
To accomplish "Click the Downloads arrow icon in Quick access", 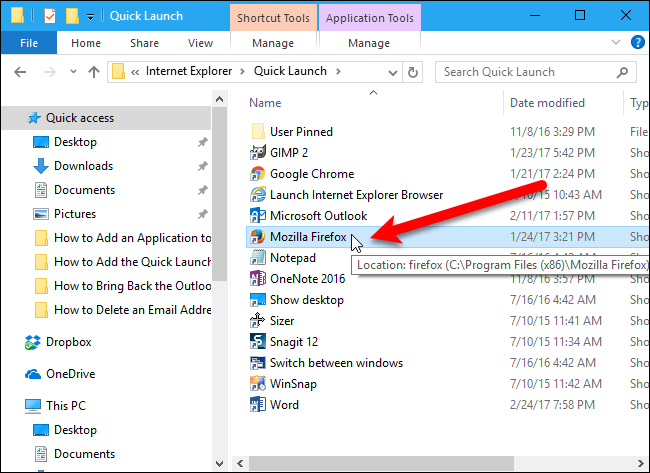I will [41, 166].
